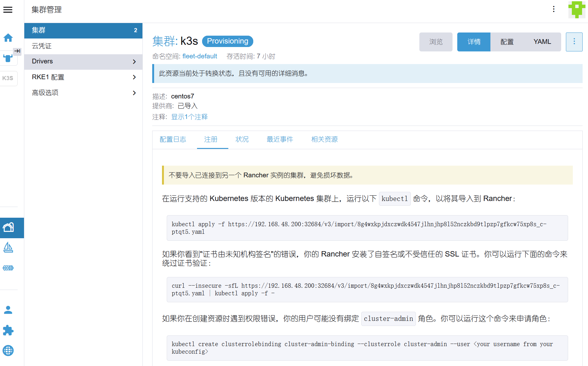The height and width of the screenshot is (366, 588).
Task: Click the 浏览 button
Action: [436, 42]
